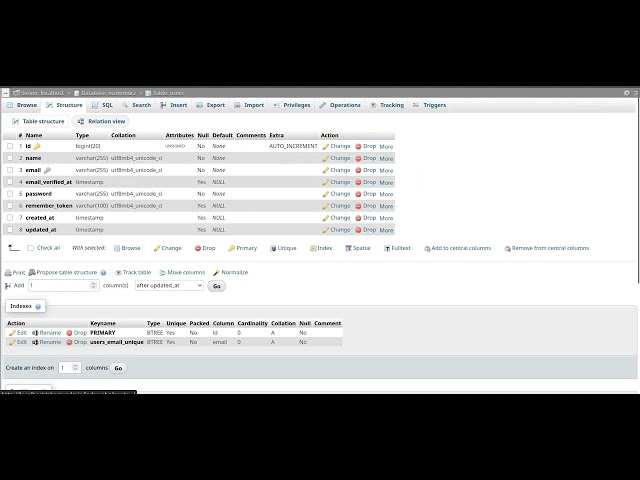Rename the users_email_unique index
The image size is (640, 480).
(47, 342)
